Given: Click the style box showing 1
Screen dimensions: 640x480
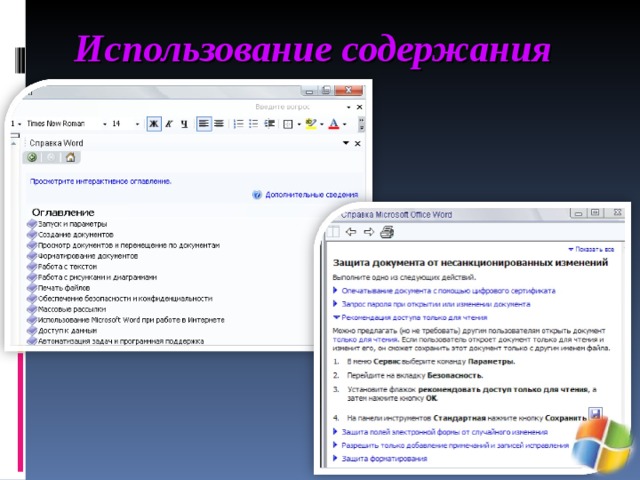Looking at the screenshot, I should (16, 124).
